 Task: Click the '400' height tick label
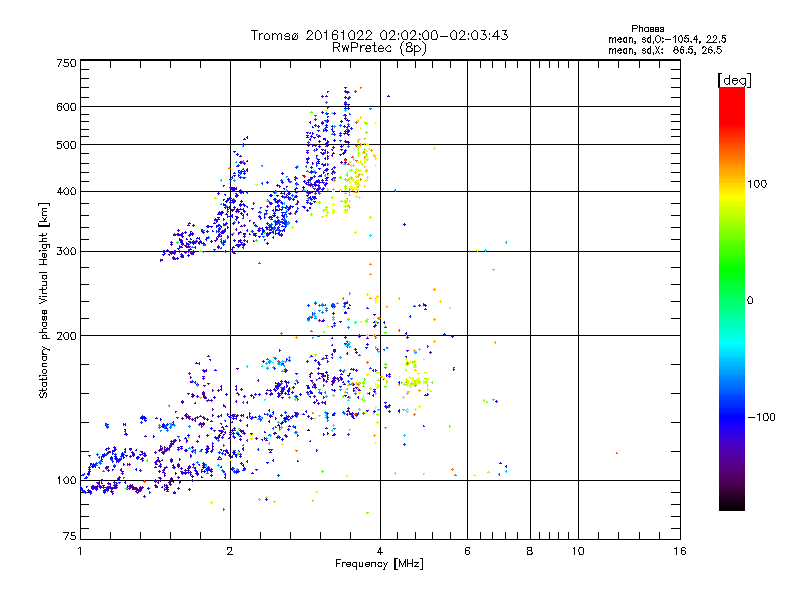[x=67, y=192]
